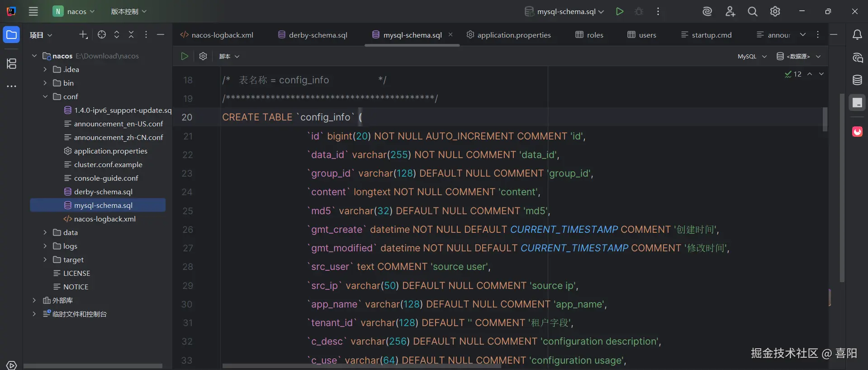Image resolution: width=868 pixels, height=370 pixels.
Task: Run the mysql-schema.sql configuration
Action: (620, 11)
